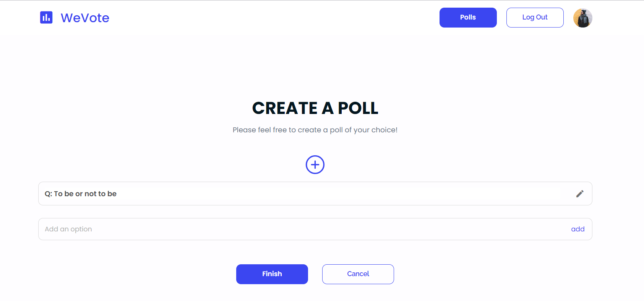The width and height of the screenshot is (644, 301).
Task: Finish creating the poll
Action: tap(272, 274)
